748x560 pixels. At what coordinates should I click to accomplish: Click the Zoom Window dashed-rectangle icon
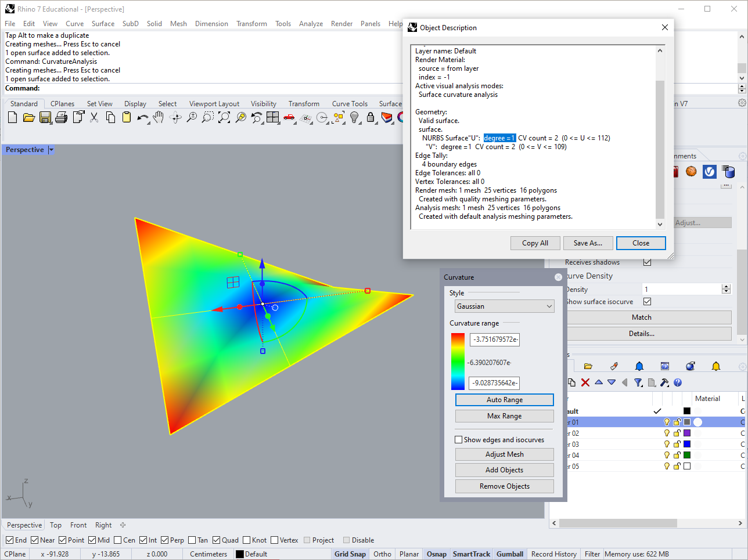[208, 118]
